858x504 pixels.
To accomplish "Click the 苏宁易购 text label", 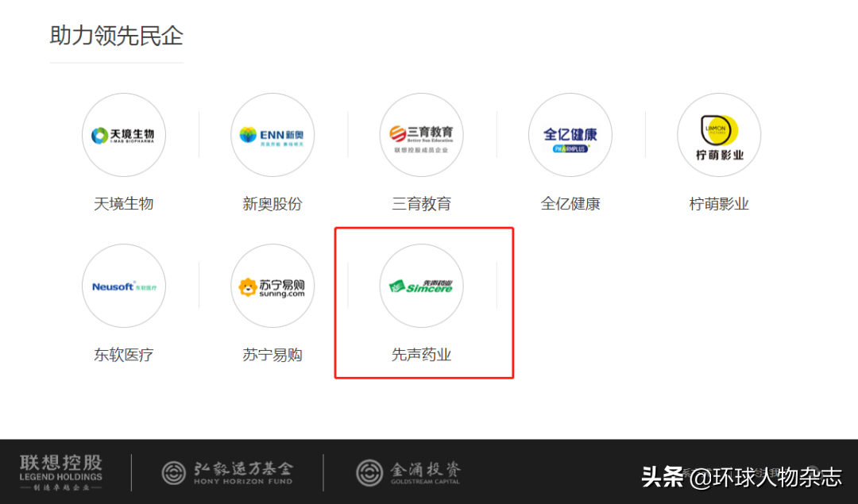I will [x=272, y=355].
